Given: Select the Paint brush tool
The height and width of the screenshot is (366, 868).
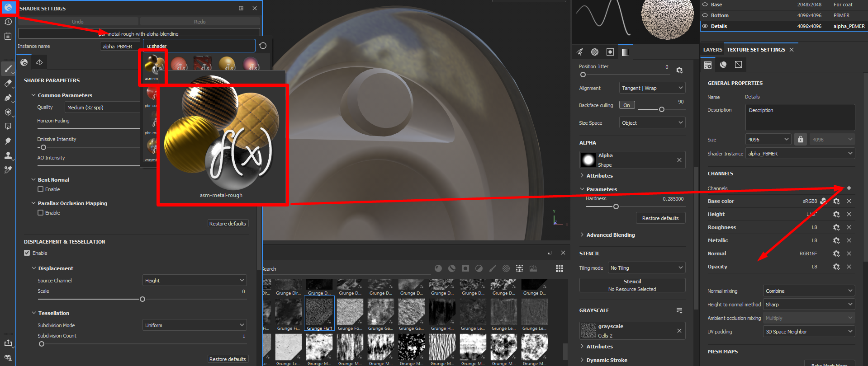Looking at the screenshot, I should tap(8, 69).
